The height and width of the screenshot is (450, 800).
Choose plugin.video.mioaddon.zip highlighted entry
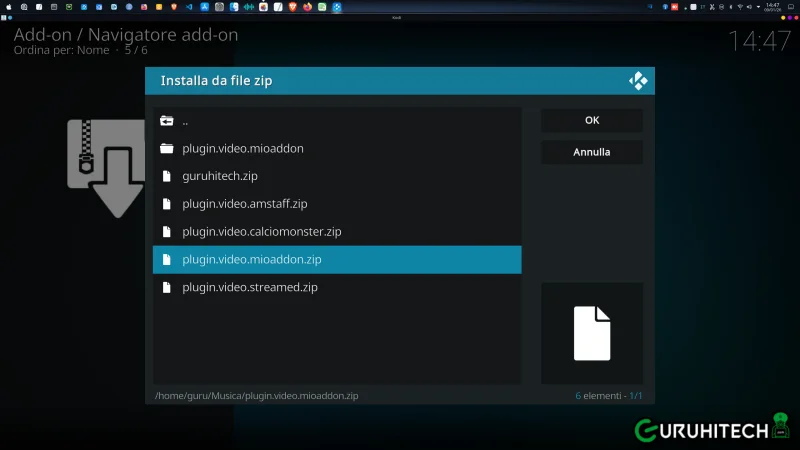(x=252, y=260)
